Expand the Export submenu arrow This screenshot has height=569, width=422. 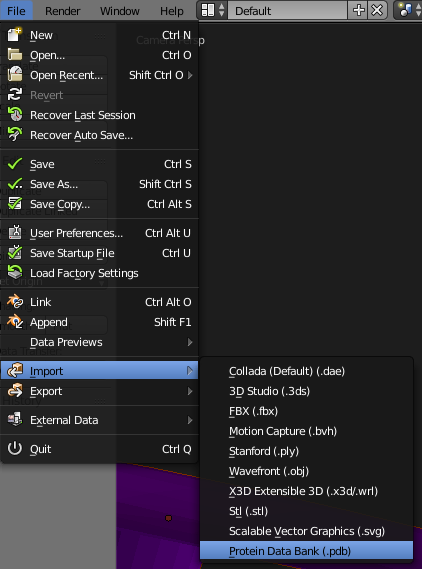[x=190, y=391]
